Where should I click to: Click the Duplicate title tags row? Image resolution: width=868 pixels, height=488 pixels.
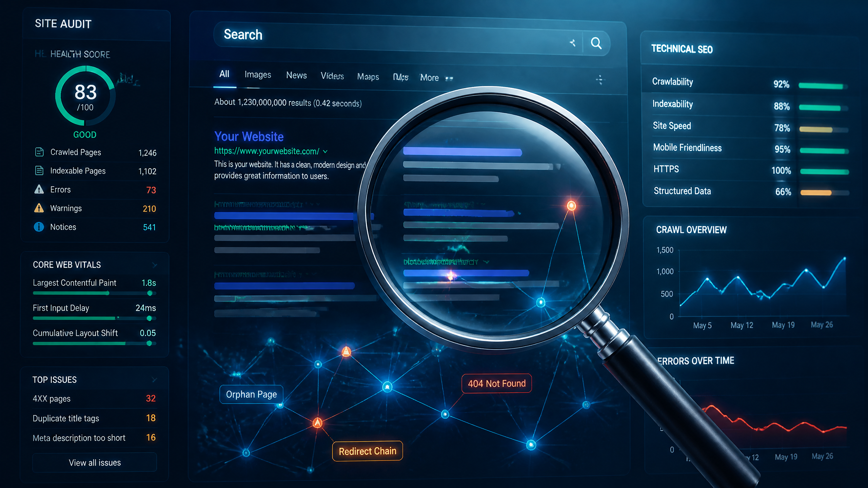pyautogui.click(x=94, y=418)
